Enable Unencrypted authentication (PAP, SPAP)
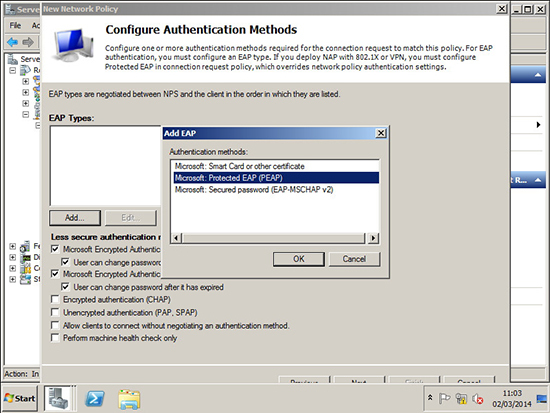The image size is (550, 413). click(55, 312)
